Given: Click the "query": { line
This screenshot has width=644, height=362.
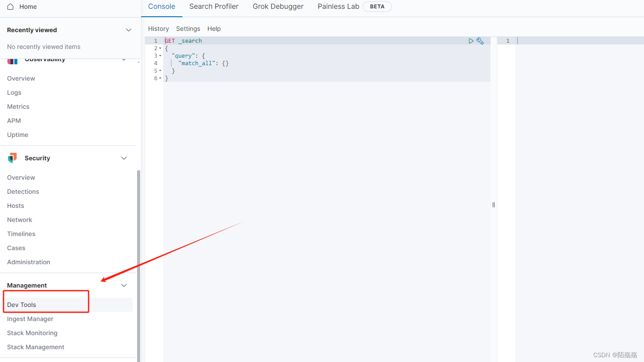Looking at the screenshot, I should (189, 56).
